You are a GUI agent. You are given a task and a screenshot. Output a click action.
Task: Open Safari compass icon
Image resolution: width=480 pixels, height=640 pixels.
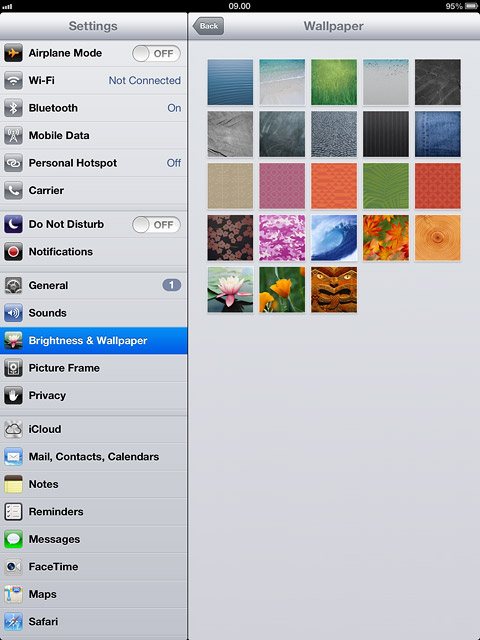point(13,622)
